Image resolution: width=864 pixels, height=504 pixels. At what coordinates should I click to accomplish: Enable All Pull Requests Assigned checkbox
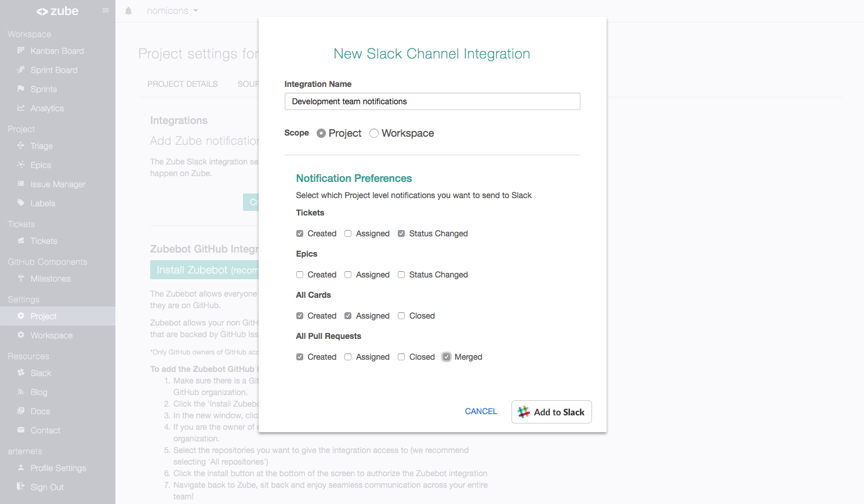348,357
